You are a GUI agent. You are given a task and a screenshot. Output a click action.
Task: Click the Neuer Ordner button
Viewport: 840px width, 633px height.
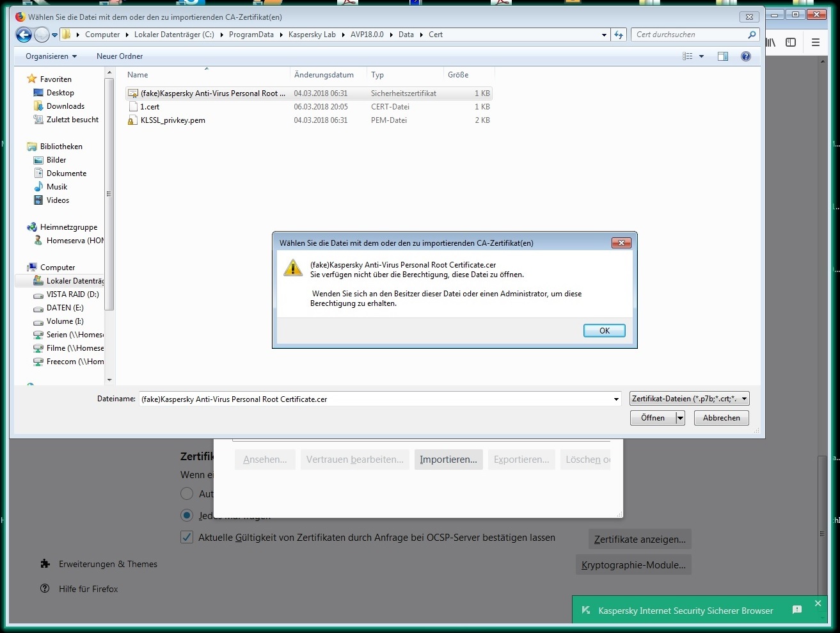pyautogui.click(x=120, y=56)
